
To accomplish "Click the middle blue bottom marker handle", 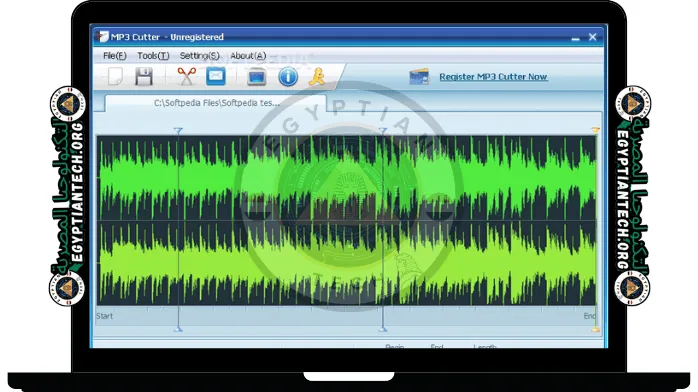I will pos(383,329).
